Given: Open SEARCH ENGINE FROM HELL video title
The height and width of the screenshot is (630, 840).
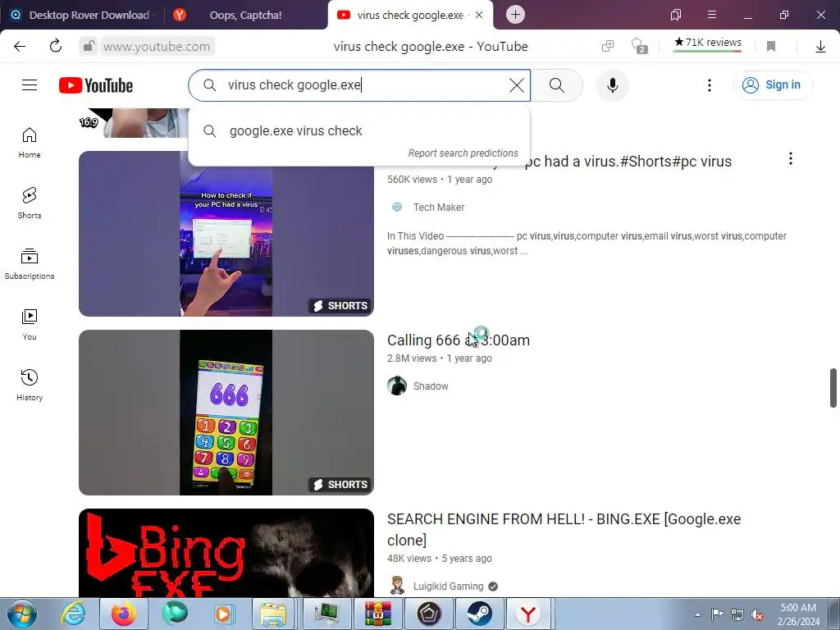Looking at the screenshot, I should tap(564, 529).
